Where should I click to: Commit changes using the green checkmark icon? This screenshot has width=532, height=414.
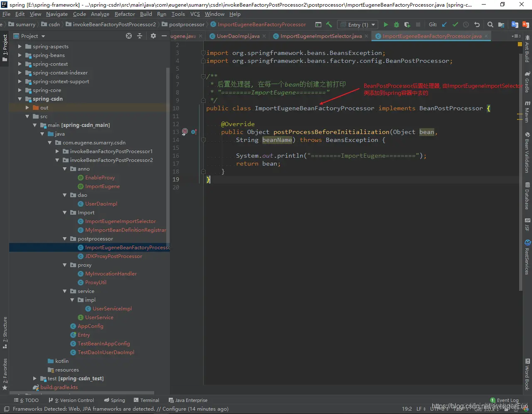[x=455, y=25]
